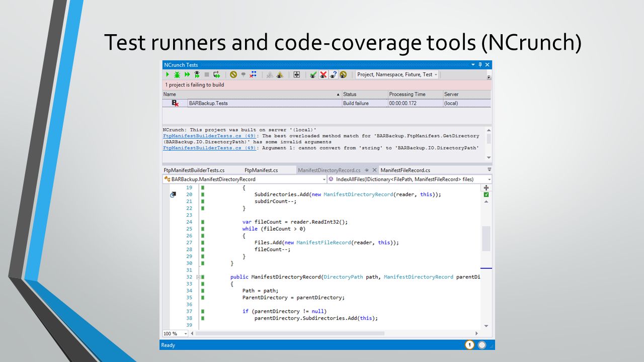
Task: Click the NCrunch Tests auto-hide pin icon
Action: pos(480,65)
